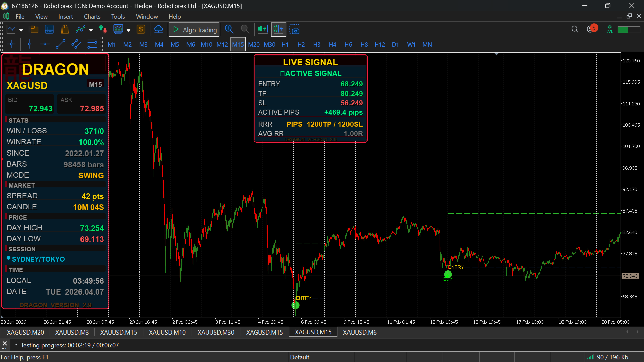
Task: Click the zoom out magnifier icon
Action: [x=245, y=29]
